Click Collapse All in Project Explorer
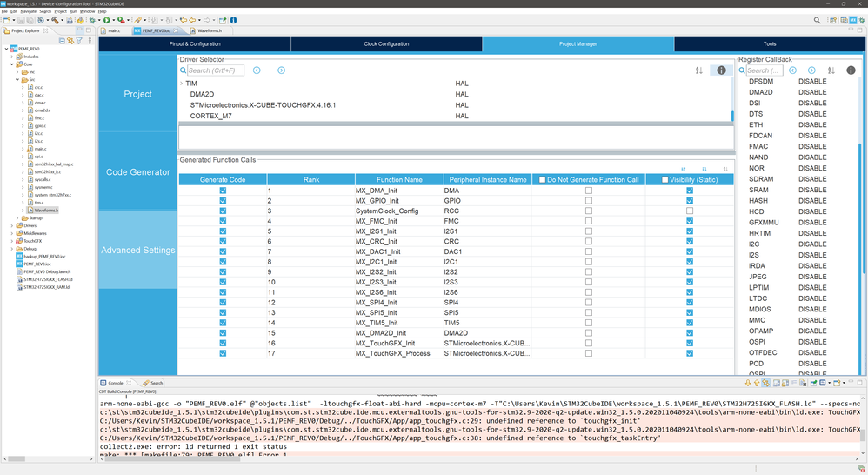Image resolution: width=868 pixels, height=475 pixels. coord(62,40)
